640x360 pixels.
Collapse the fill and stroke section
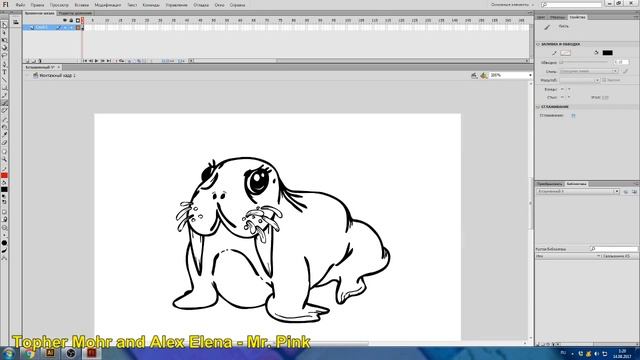[x=538, y=44]
